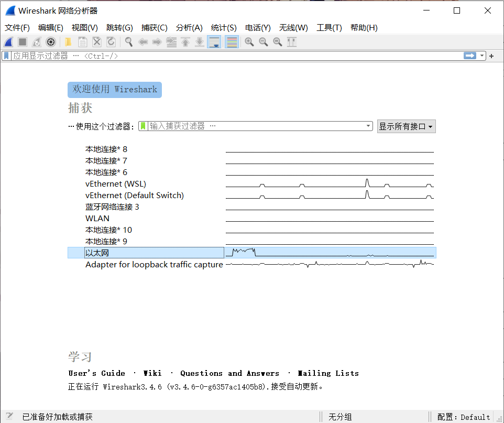Expand display filter history dropdown arrow
The width and height of the screenshot is (504, 423).
[x=482, y=56]
